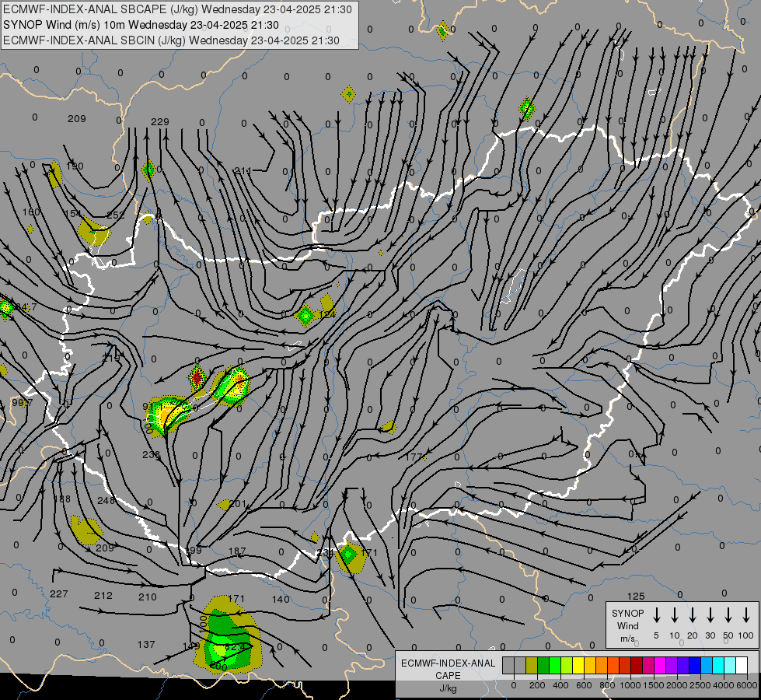Click the SYNOP Wind m/s legend label
761x700 pixels.
click(627, 625)
